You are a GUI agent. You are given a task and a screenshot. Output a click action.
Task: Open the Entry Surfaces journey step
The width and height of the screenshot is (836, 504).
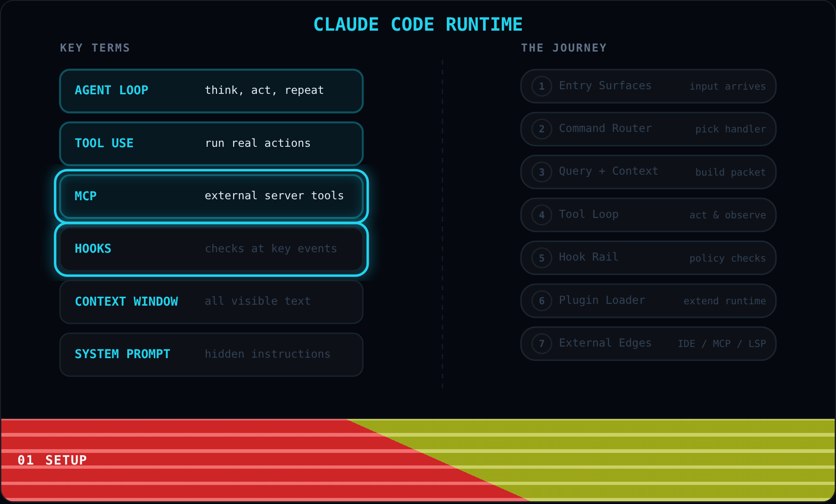pos(648,86)
